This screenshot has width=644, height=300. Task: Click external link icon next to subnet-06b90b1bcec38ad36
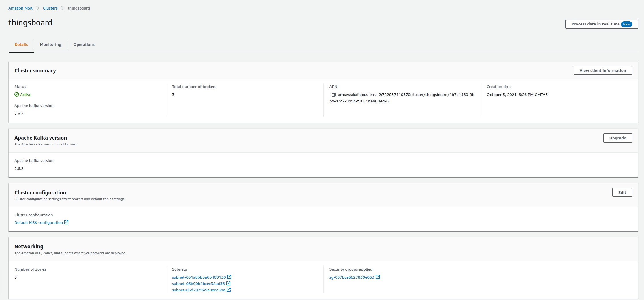[228, 283]
